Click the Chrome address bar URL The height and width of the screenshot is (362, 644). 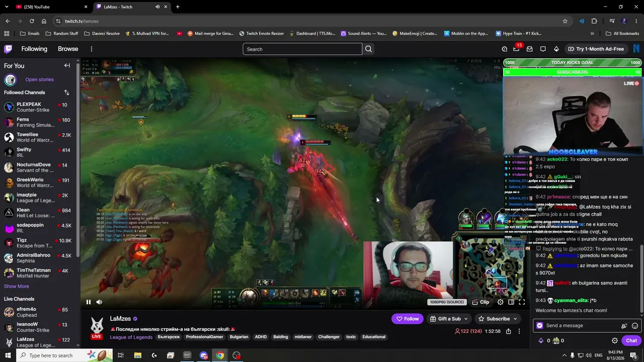[82, 21]
